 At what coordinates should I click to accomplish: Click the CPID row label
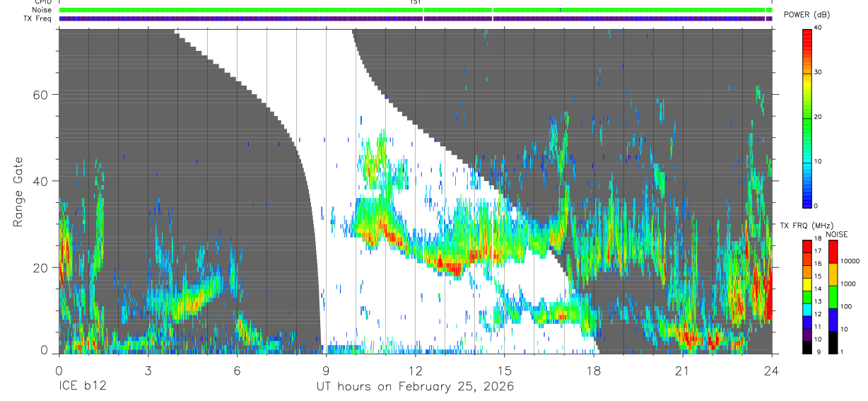click(x=42, y=2)
